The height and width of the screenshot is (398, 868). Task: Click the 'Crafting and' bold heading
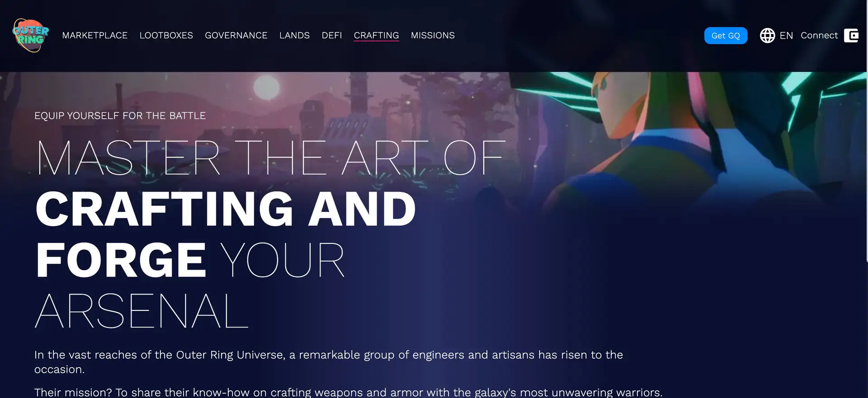click(x=226, y=209)
